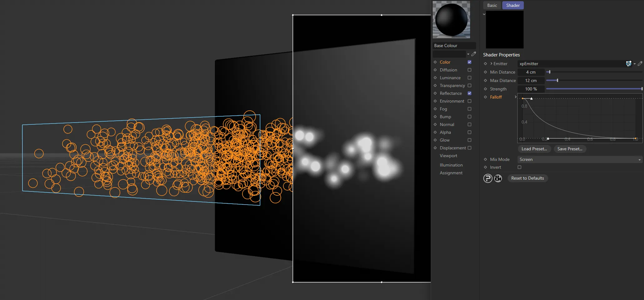Select the eyedropper next to the Emitter field

coord(640,64)
